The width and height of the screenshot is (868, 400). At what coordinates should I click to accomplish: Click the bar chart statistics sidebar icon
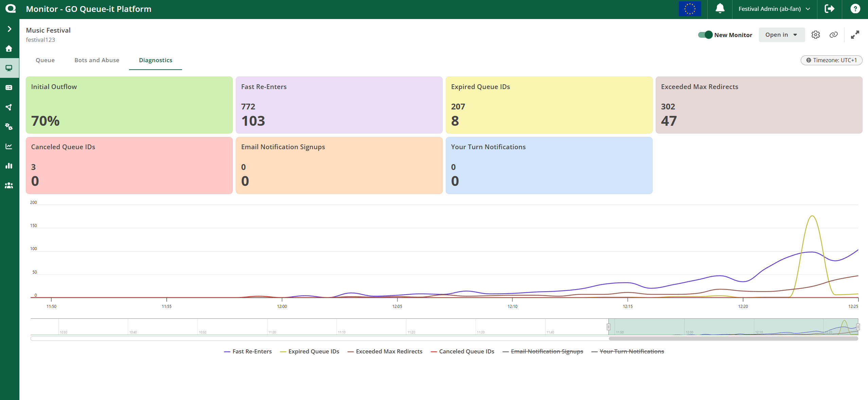[9, 166]
